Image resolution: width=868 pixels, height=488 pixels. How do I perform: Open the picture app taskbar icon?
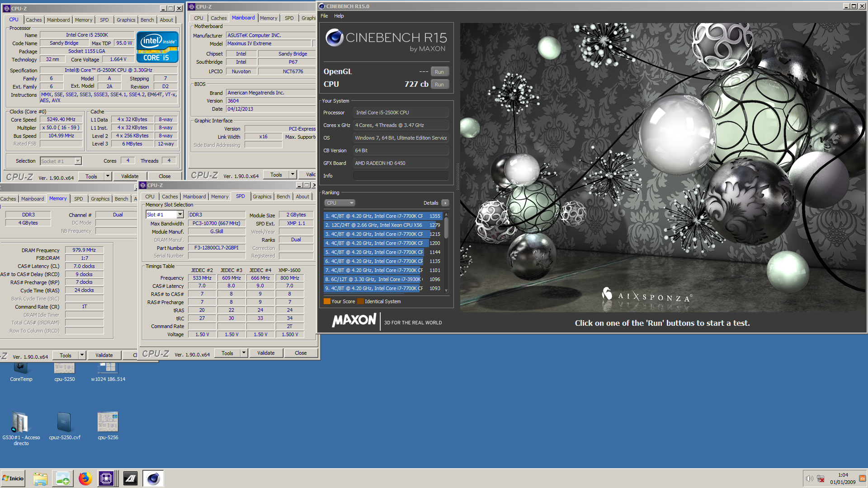pos(62,479)
